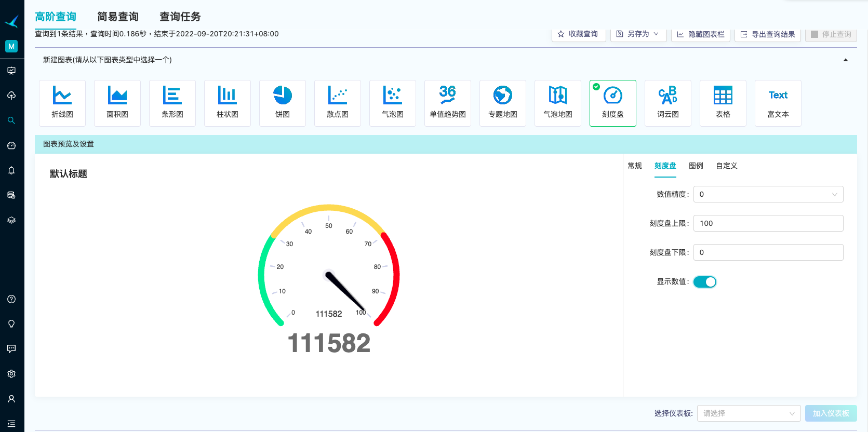
Task: Open the M module icon in sidebar
Action: click(11, 46)
